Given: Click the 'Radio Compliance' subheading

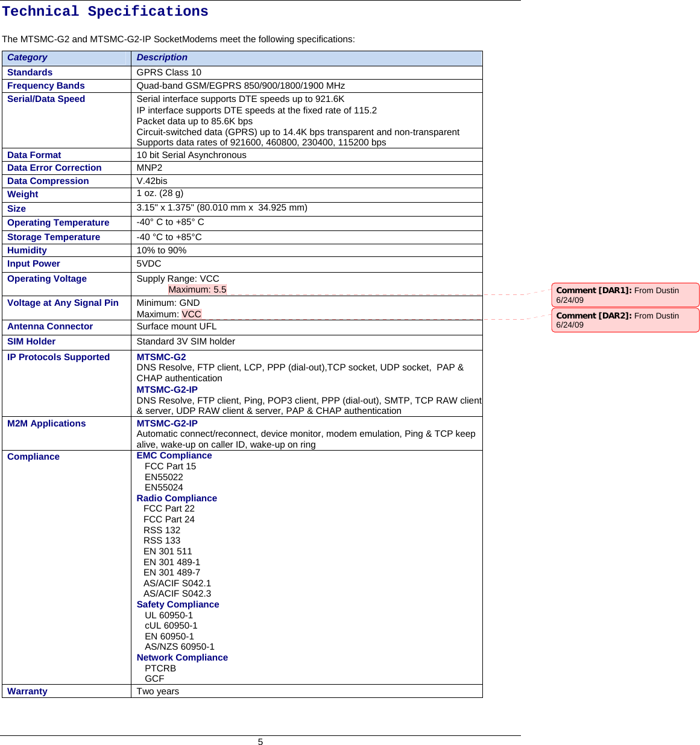Looking at the screenshot, I should 177,498.
